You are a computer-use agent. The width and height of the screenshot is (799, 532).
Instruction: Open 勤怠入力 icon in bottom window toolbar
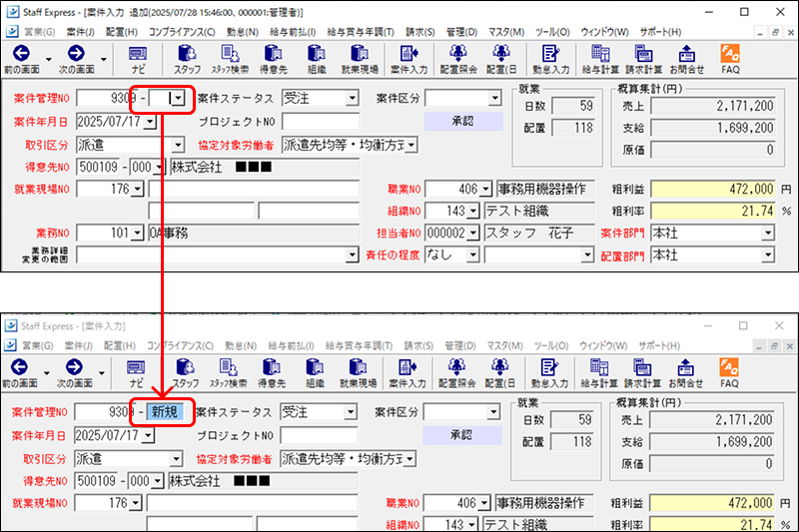549,373
